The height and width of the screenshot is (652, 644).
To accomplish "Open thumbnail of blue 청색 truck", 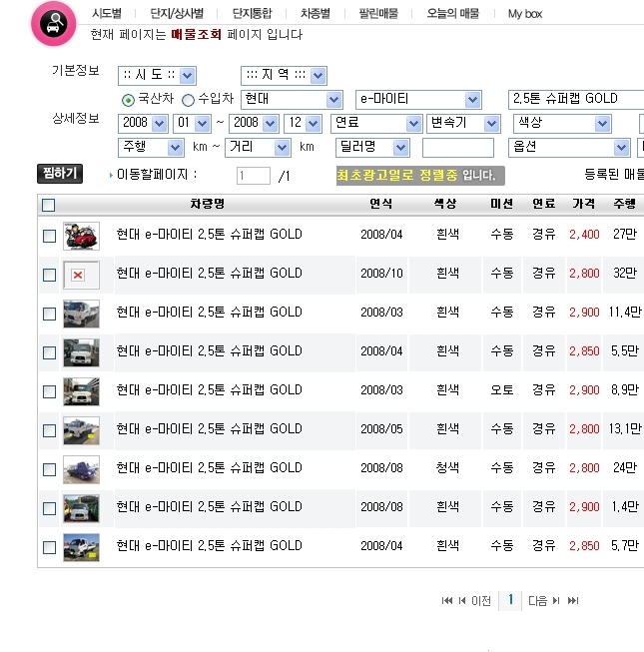I will (81, 469).
